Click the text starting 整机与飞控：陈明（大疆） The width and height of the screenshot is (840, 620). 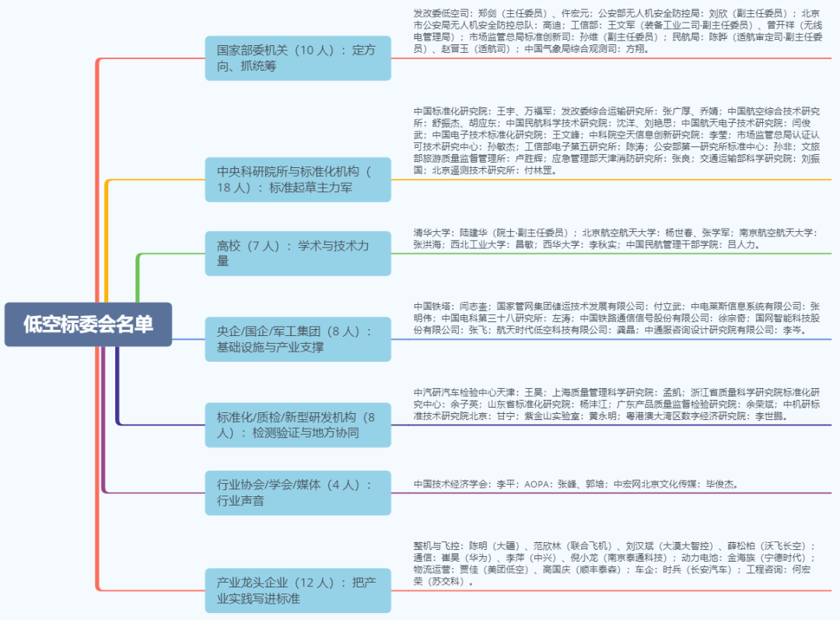click(x=614, y=563)
